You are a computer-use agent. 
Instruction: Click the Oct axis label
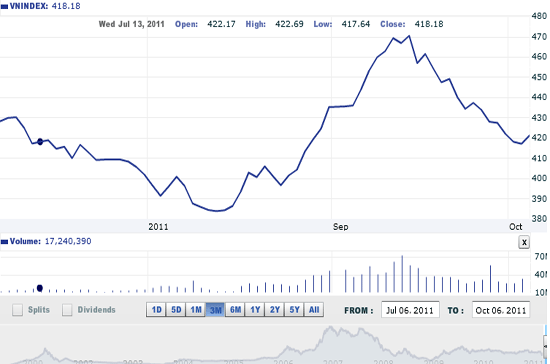coord(516,227)
